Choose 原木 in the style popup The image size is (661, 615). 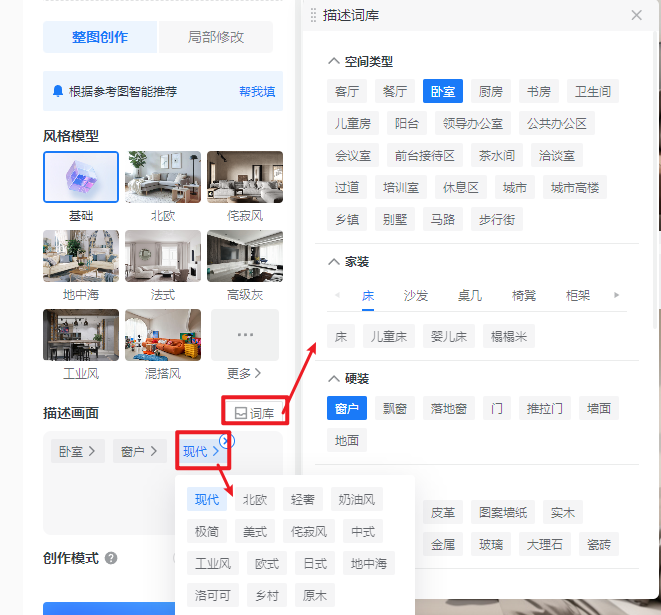pyautogui.click(x=314, y=595)
